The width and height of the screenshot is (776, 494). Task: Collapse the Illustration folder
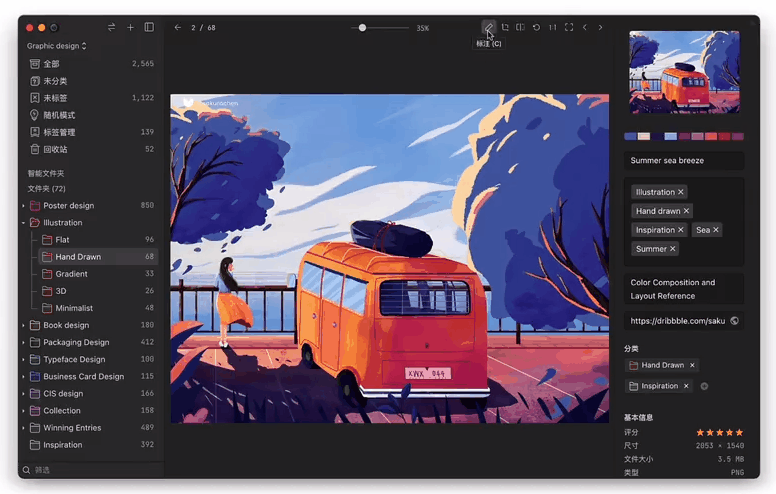click(x=23, y=223)
